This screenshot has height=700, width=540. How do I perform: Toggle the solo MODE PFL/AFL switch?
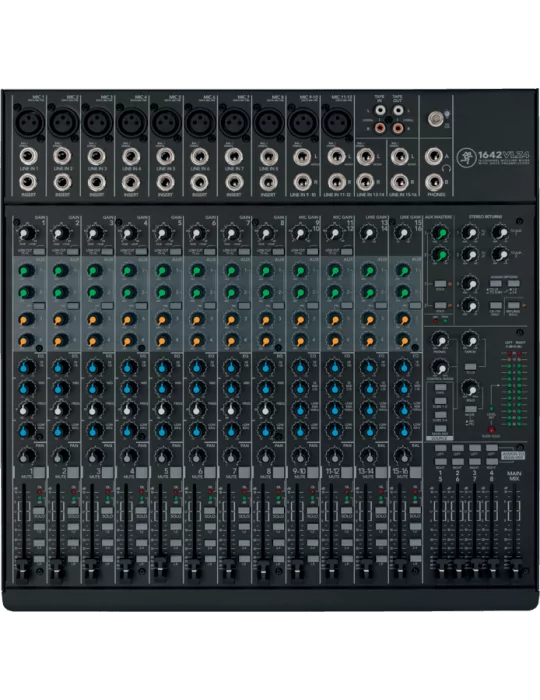470,409
